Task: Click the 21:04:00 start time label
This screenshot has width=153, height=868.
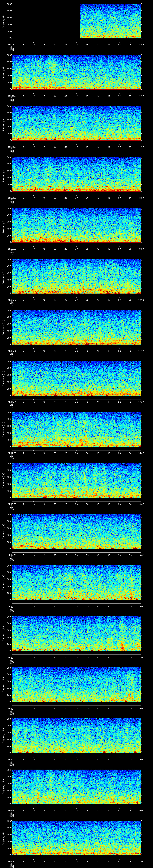Action: [x=12, y=44]
